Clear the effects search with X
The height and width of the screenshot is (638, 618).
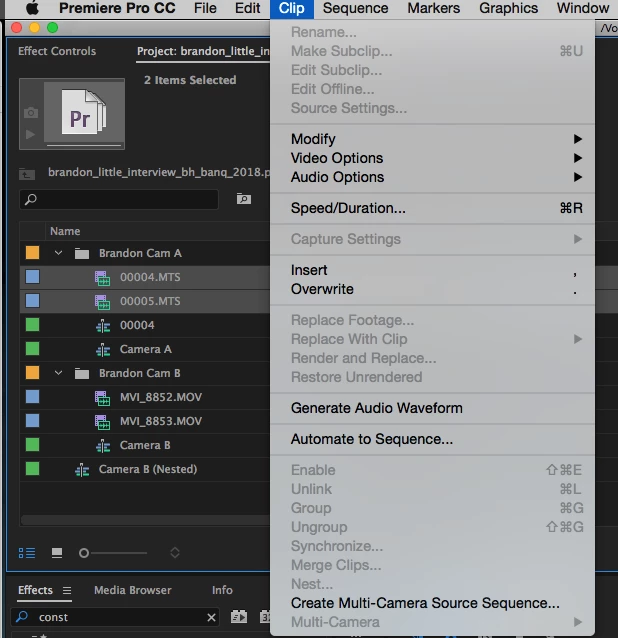pyautogui.click(x=211, y=618)
